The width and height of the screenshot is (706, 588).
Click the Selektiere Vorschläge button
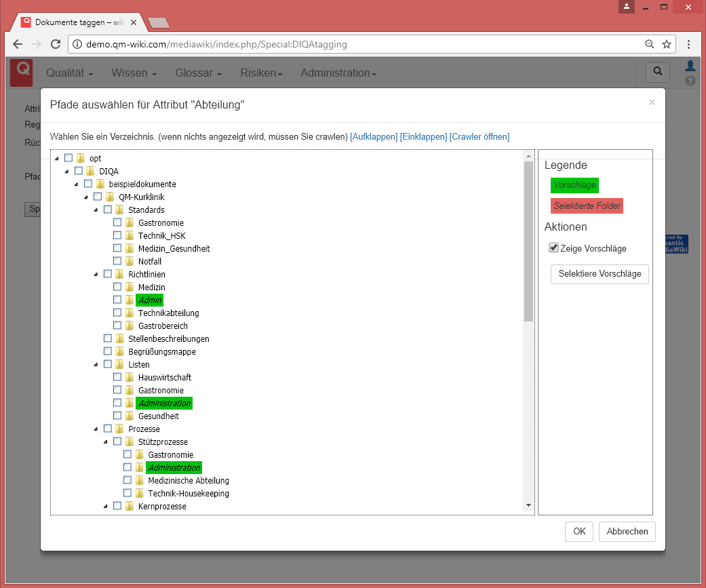click(600, 274)
